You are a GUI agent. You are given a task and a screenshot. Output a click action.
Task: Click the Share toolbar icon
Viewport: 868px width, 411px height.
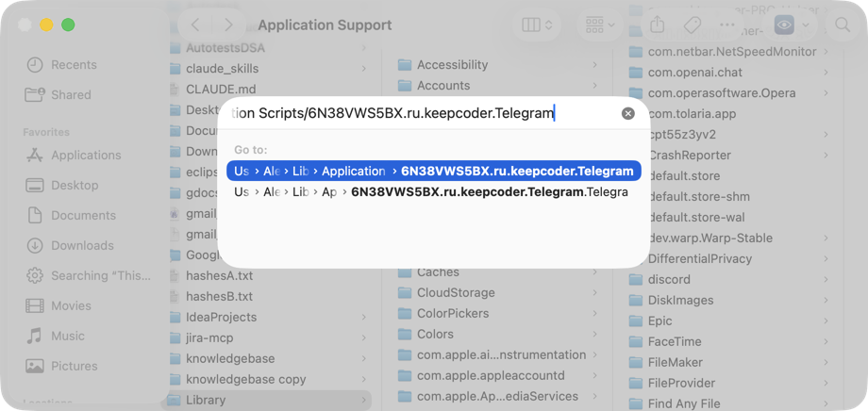point(657,25)
